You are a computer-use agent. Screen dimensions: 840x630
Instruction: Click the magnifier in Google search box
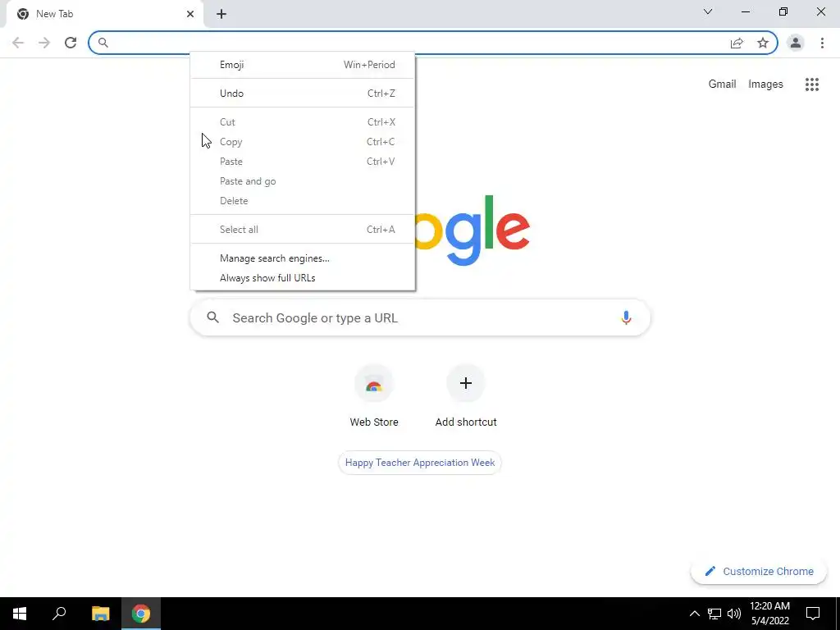click(x=213, y=317)
